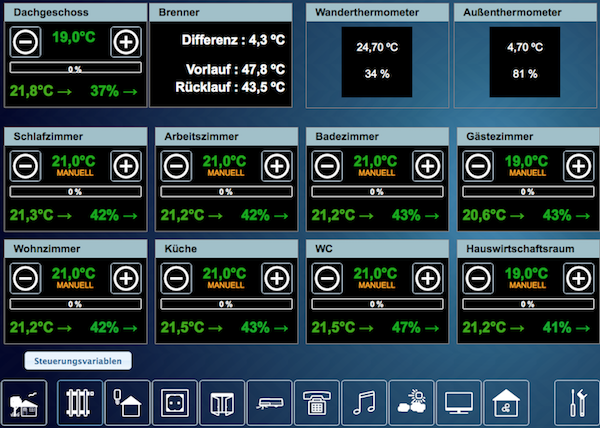Click Hauswirtschaftsraum valve 0 % bar

[528, 304]
